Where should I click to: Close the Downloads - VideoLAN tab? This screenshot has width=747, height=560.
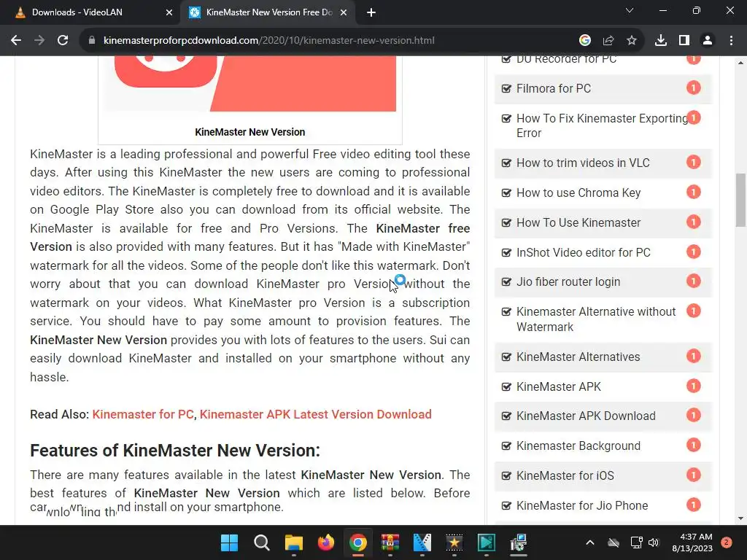point(169,13)
